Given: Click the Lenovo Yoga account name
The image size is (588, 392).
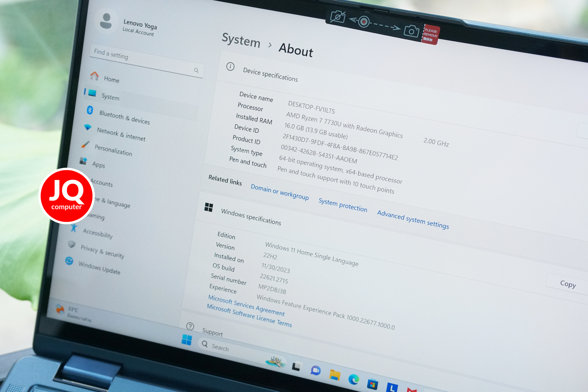Looking at the screenshot, I should pyautogui.click(x=140, y=24).
